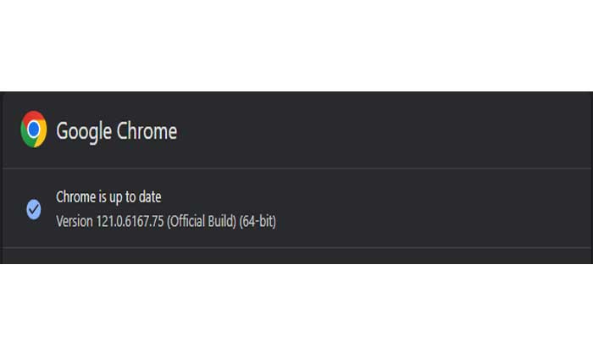Viewport: 593px width, 364px height.
Task: Click the white blank area below the panel
Action: tap(296, 313)
